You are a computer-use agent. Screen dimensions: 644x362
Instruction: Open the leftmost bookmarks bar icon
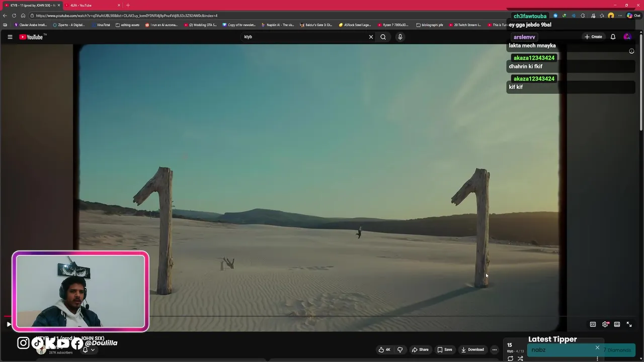tap(5, 25)
